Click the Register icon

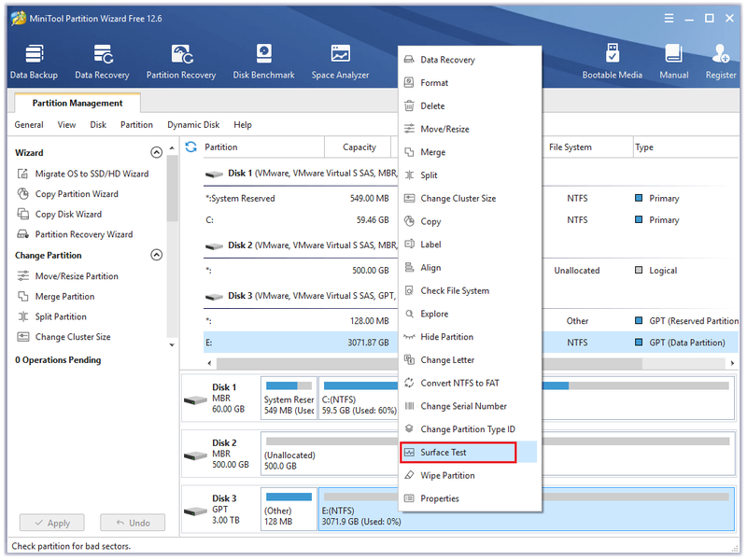tap(721, 62)
